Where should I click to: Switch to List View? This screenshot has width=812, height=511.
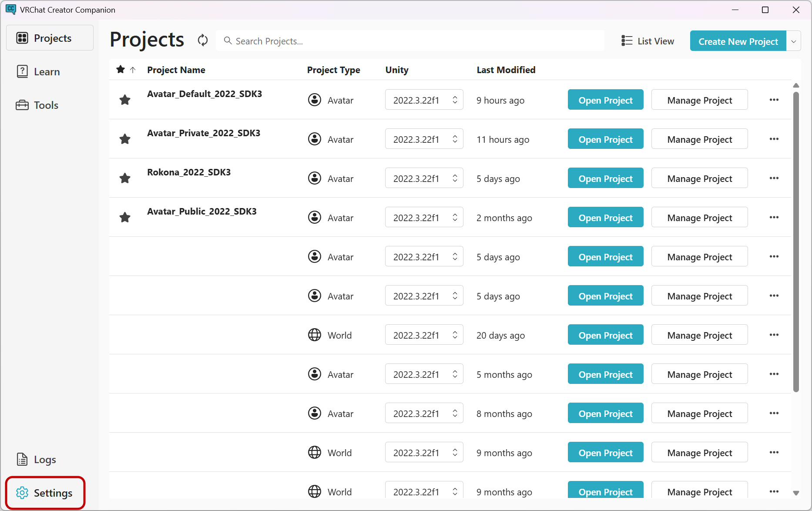(x=648, y=41)
